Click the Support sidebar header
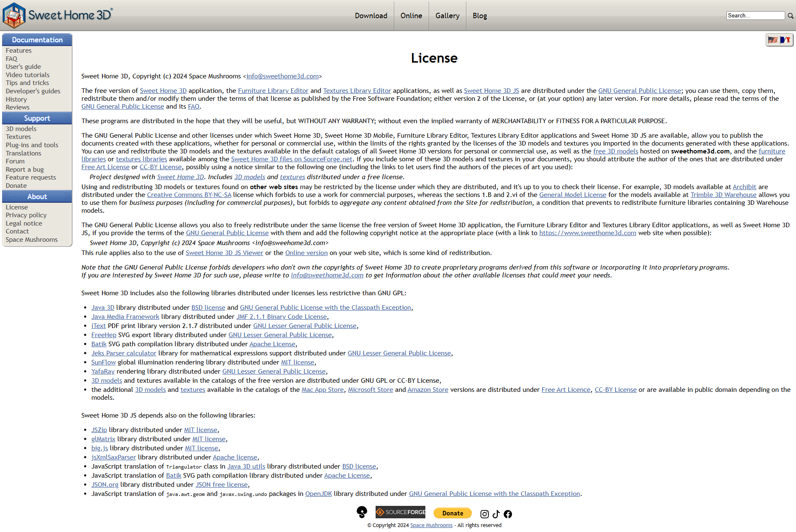The image size is (796, 532). [37, 118]
